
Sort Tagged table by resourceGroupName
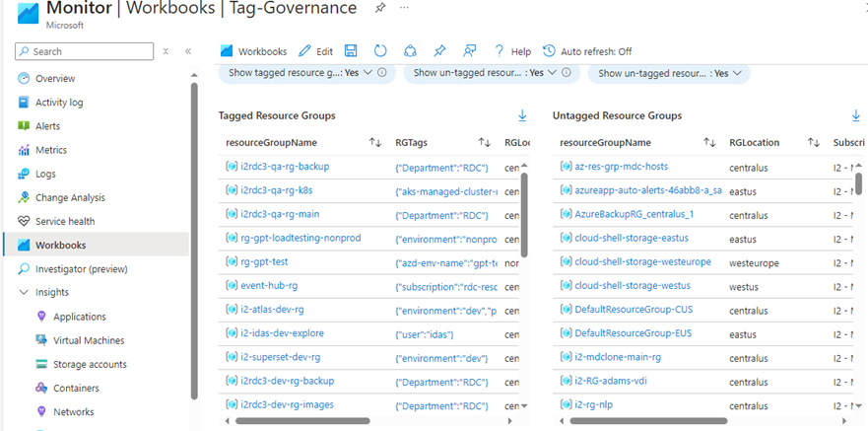click(x=375, y=142)
